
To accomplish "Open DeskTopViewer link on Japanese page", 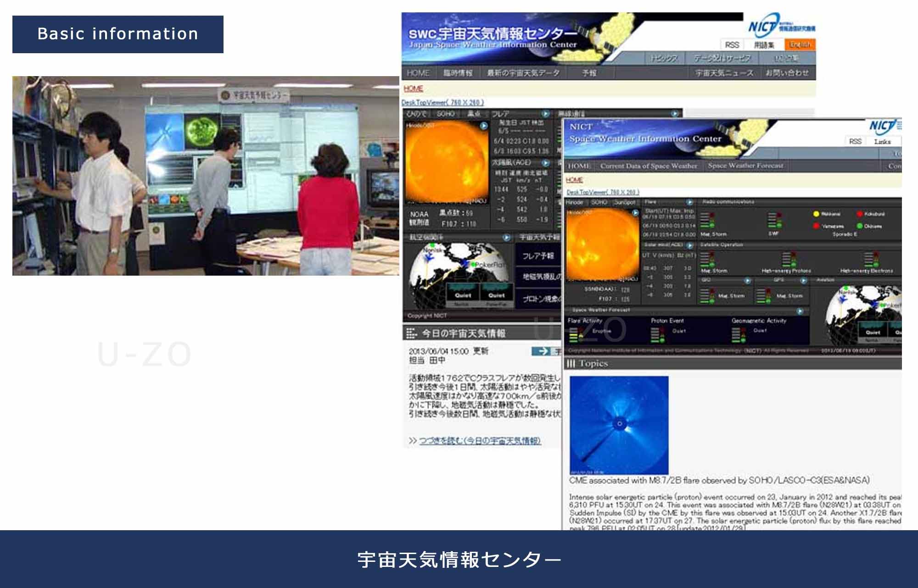I will point(443,102).
